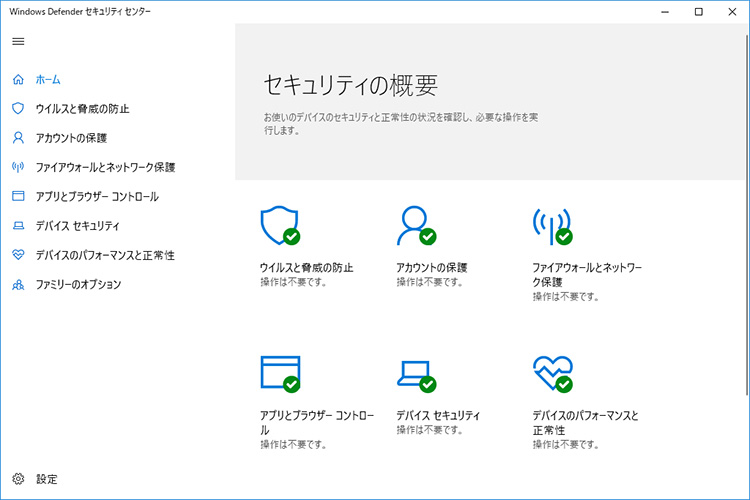Screen dimensions: 750x500
Task: Click the セキュリティの概要 heading
Action: coord(351,85)
